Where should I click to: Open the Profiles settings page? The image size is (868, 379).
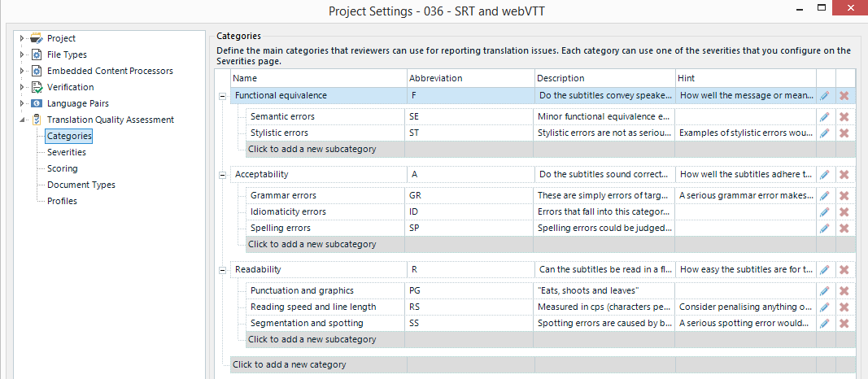62,201
